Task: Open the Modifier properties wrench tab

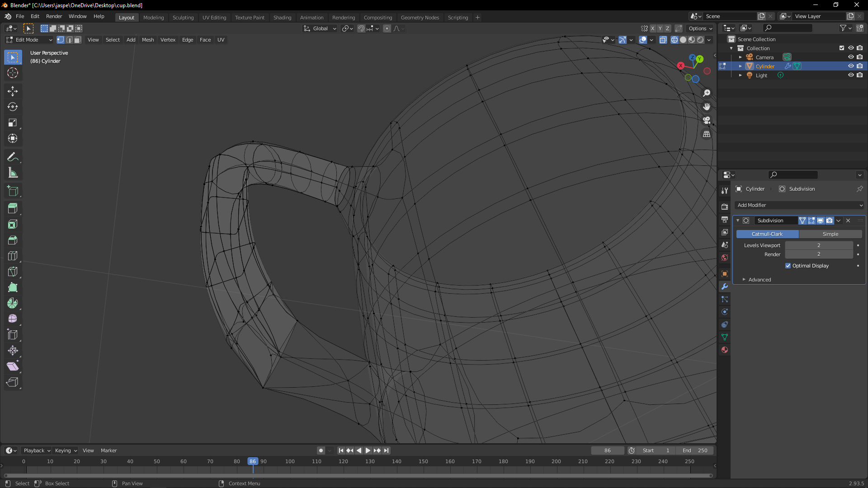Action: [725, 286]
